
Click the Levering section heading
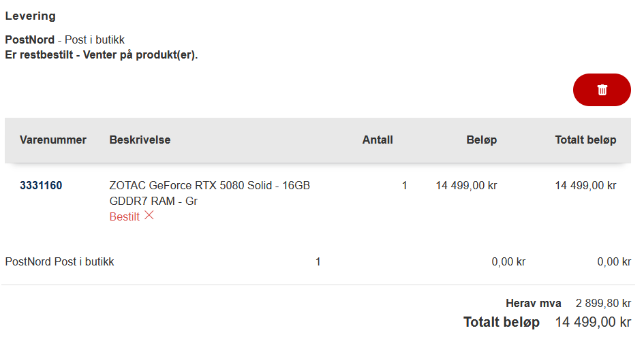coord(31,16)
